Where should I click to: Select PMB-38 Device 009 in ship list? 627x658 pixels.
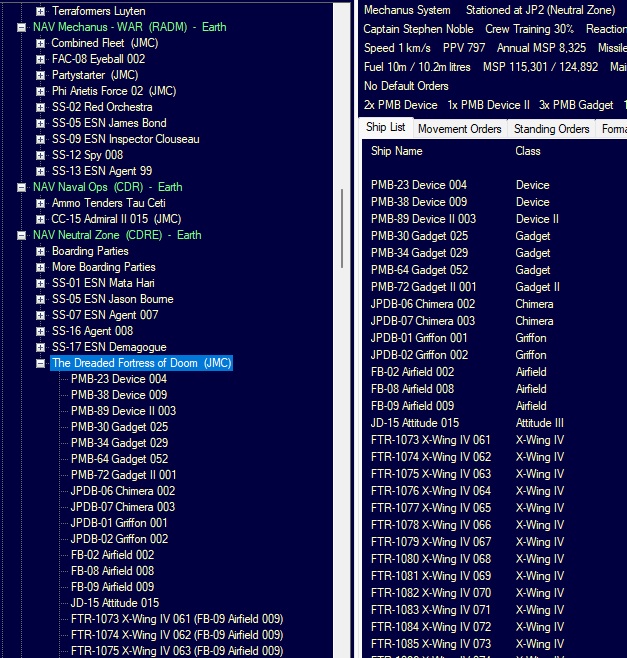[419, 202]
